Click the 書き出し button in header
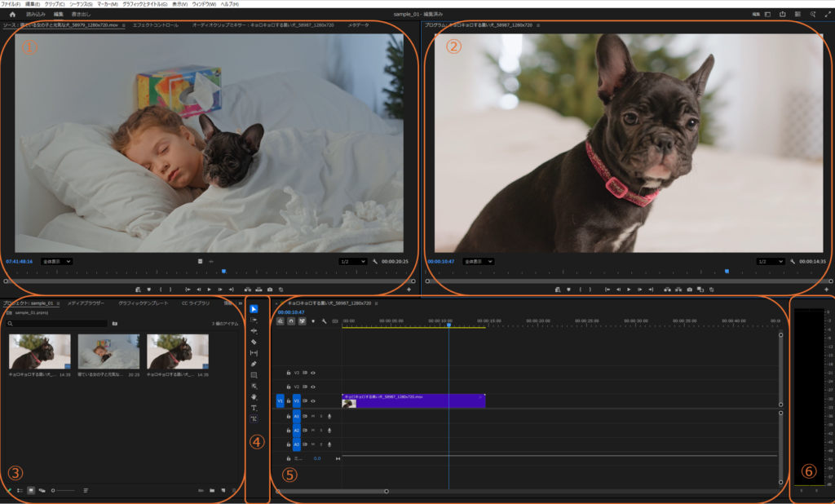 pyautogui.click(x=82, y=14)
